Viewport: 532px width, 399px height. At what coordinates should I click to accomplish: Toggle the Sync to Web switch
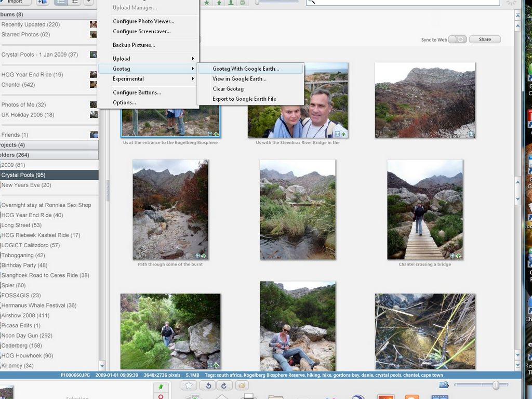click(x=457, y=39)
